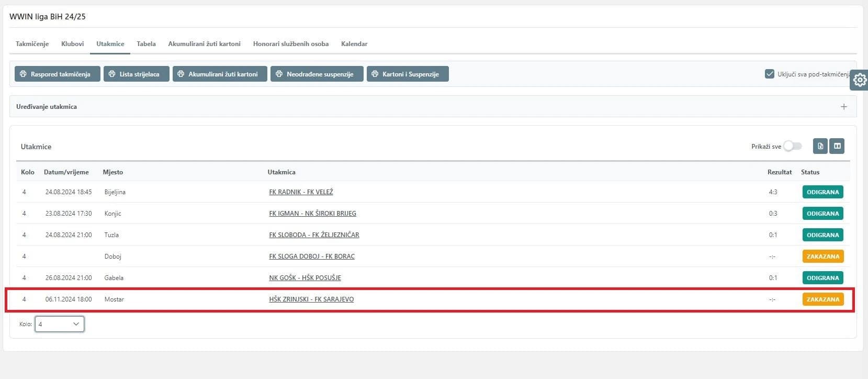868x379 pixels.
Task: Click date 23.08.2024 17:30
Action: [x=69, y=214]
